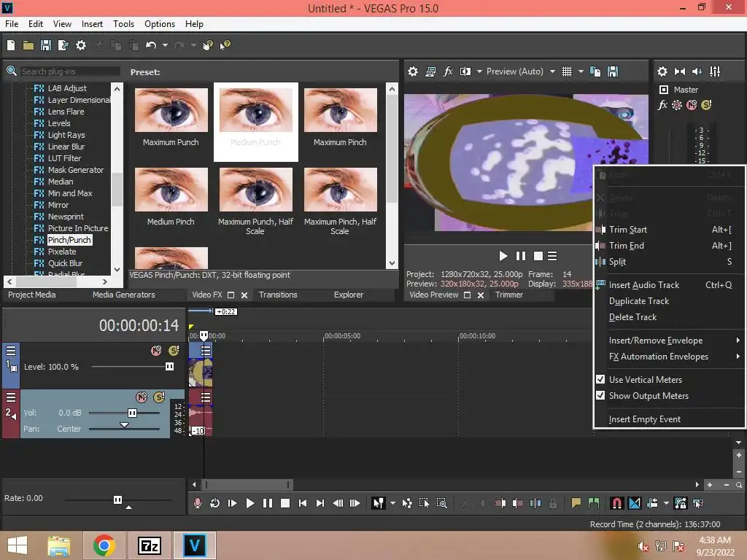This screenshot has height=560, width=747.
Task: Uncheck Use Vertical Meters option
Action: pyautogui.click(x=600, y=379)
